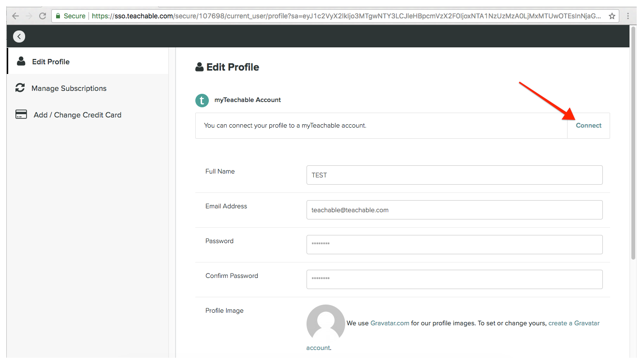Screen dimensions: 643x364
Task: Focus the Password field
Action: [x=454, y=245]
